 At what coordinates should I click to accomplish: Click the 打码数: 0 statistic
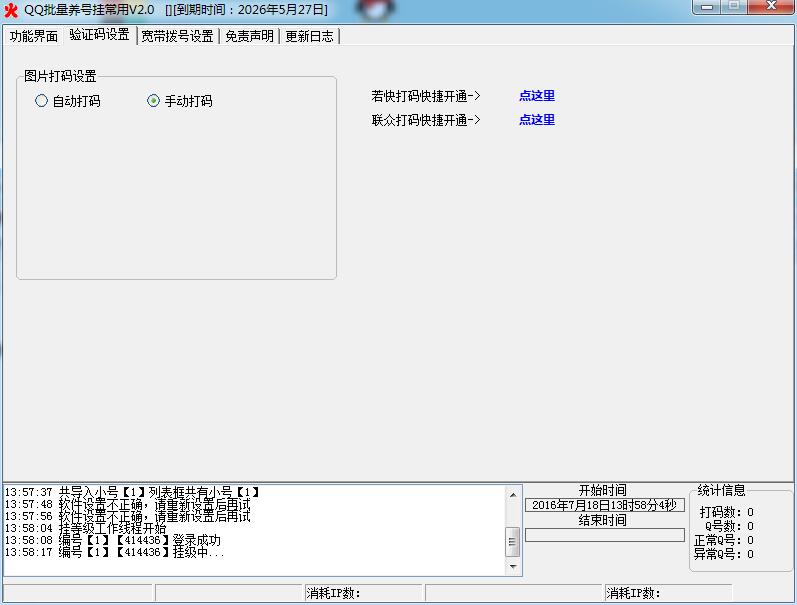726,512
